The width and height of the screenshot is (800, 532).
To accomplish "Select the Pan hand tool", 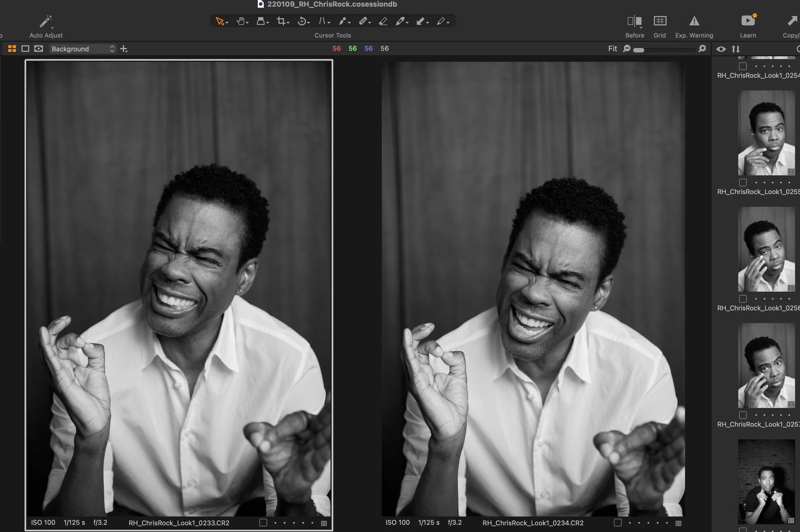I will 241,21.
